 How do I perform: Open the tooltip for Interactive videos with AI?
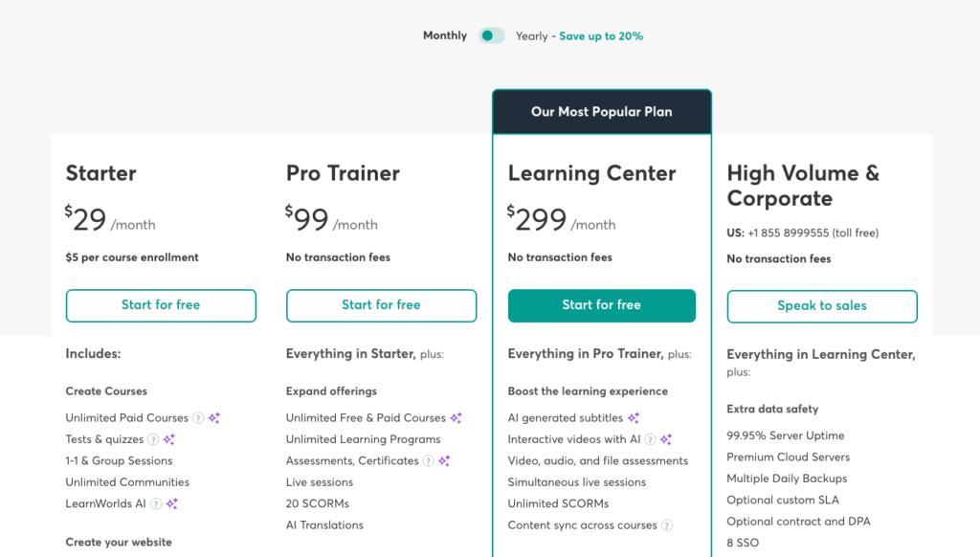pyautogui.click(x=650, y=439)
